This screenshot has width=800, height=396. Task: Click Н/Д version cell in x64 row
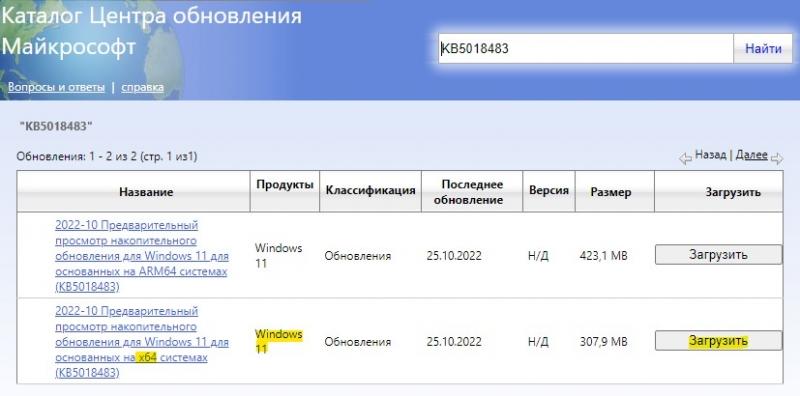538,342
